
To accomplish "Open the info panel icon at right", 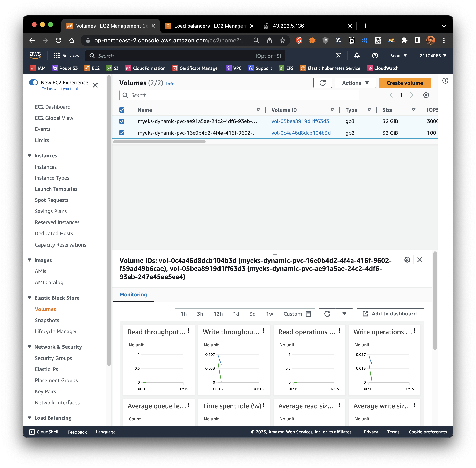I will (x=445, y=81).
